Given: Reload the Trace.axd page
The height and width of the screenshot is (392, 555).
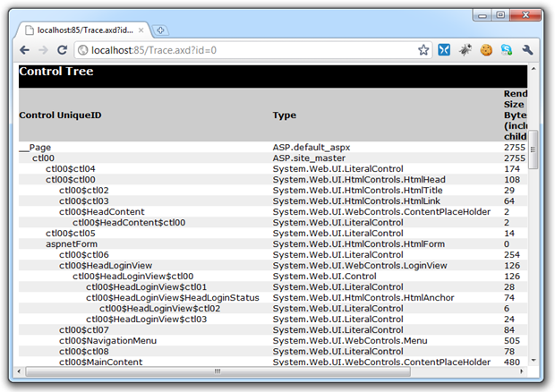Looking at the screenshot, I should point(63,50).
